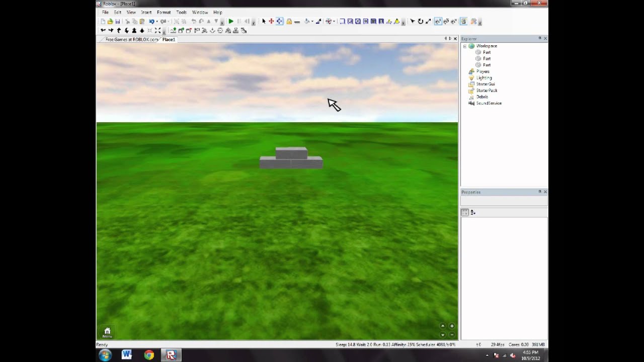Expand playback toolbar overflow options

(x=254, y=23)
